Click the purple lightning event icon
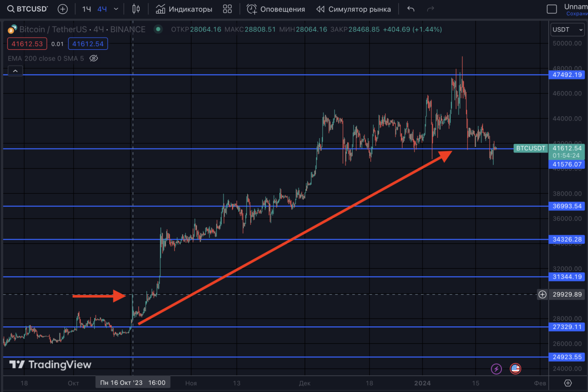 click(x=496, y=369)
